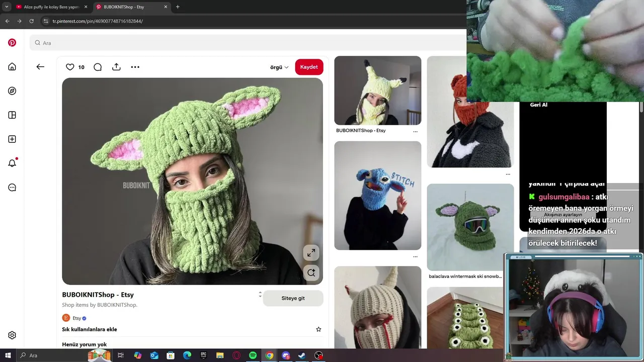Open Epic Games Launcher from taskbar
The width and height of the screenshot is (644, 362).
pos(204,355)
